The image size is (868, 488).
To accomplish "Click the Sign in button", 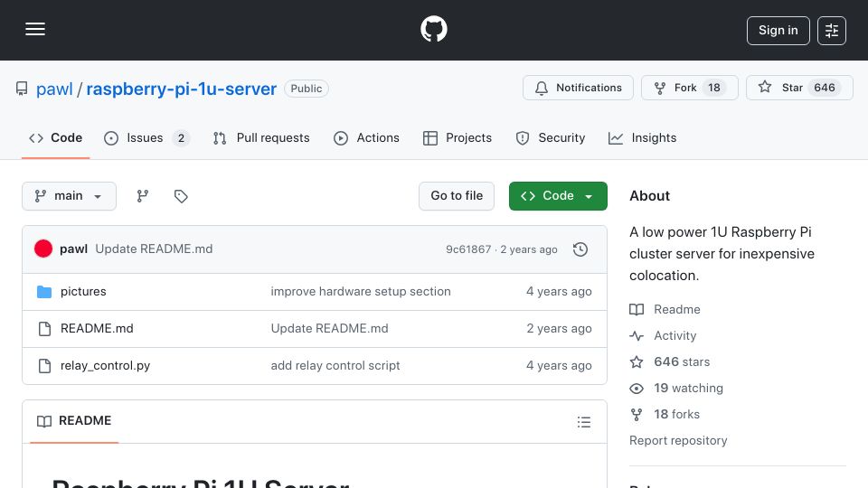I will click(x=778, y=31).
